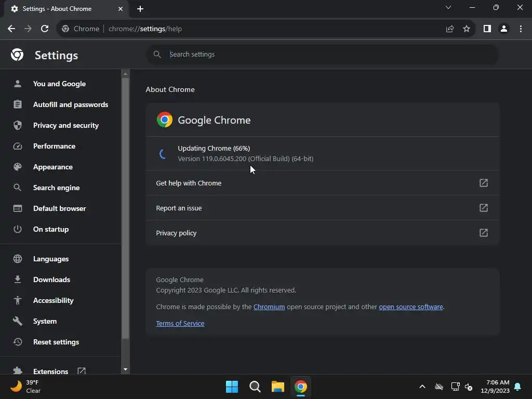The width and height of the screenshot is (532, 399).
Task: Expand the tab search chevron
Action: coord(448,7)
